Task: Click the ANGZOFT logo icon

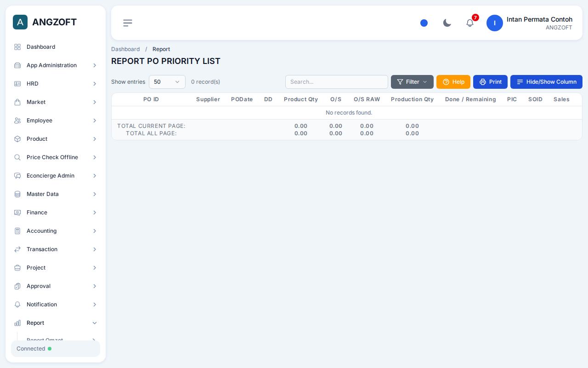Action: pyautogui.click(x=20, y=22)
